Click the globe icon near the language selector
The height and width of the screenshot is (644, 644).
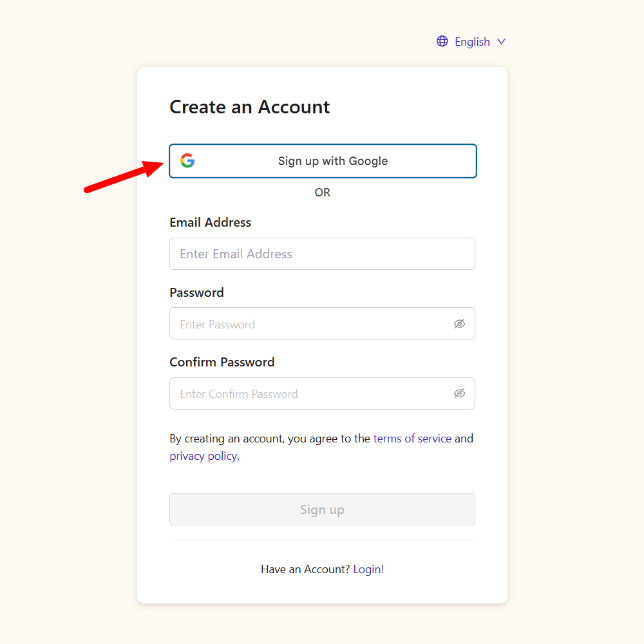pos(442,41)
